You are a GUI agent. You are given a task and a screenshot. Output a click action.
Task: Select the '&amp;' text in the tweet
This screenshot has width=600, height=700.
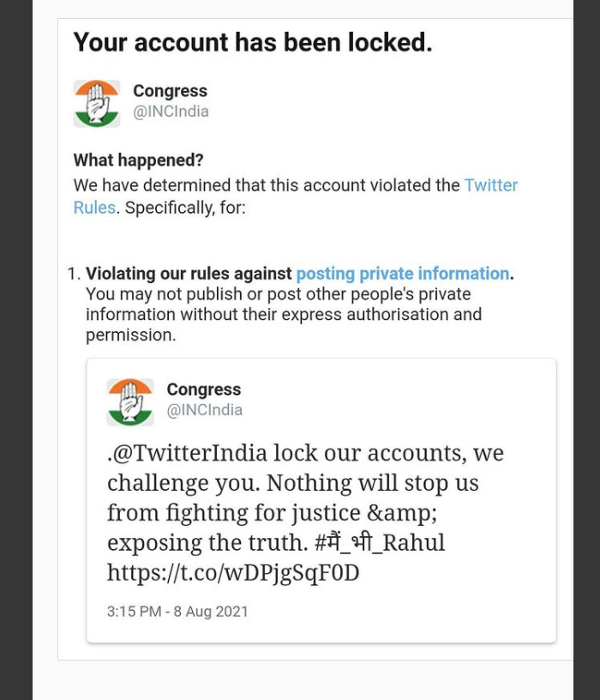click(x=401, y=512)
